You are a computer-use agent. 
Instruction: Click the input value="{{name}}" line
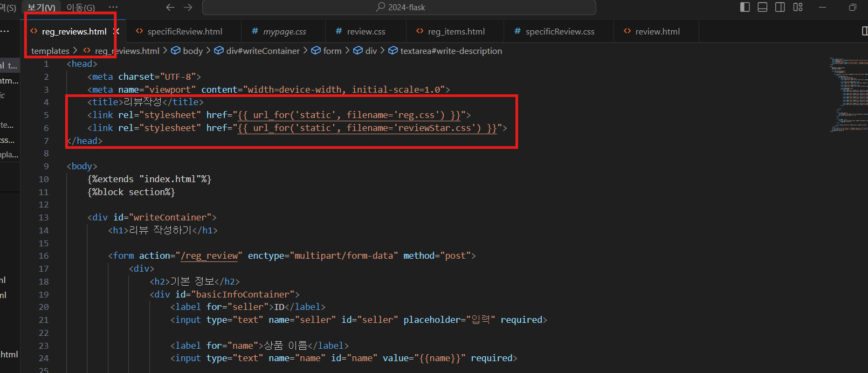[x=343, y=358]
